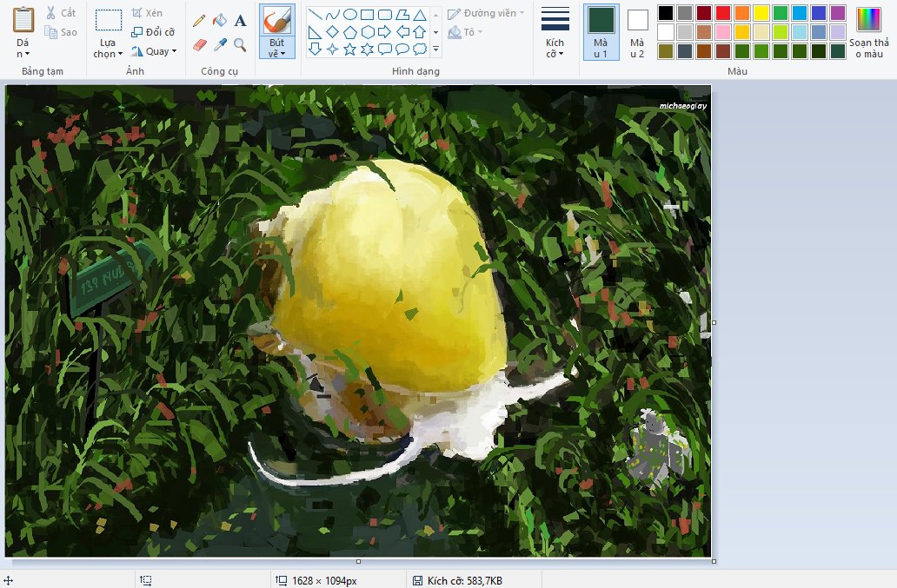
Task: Pick the orange color swatch
Action: [742, 12]
